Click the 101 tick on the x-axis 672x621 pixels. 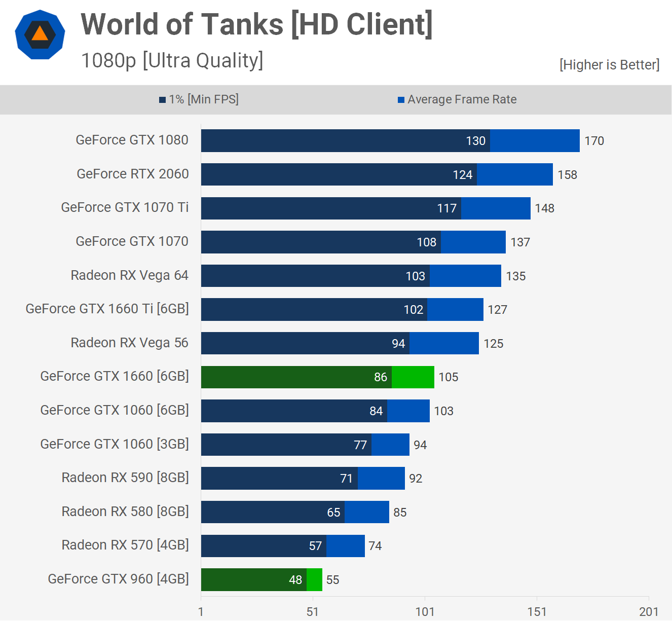(x=425, y=612)
